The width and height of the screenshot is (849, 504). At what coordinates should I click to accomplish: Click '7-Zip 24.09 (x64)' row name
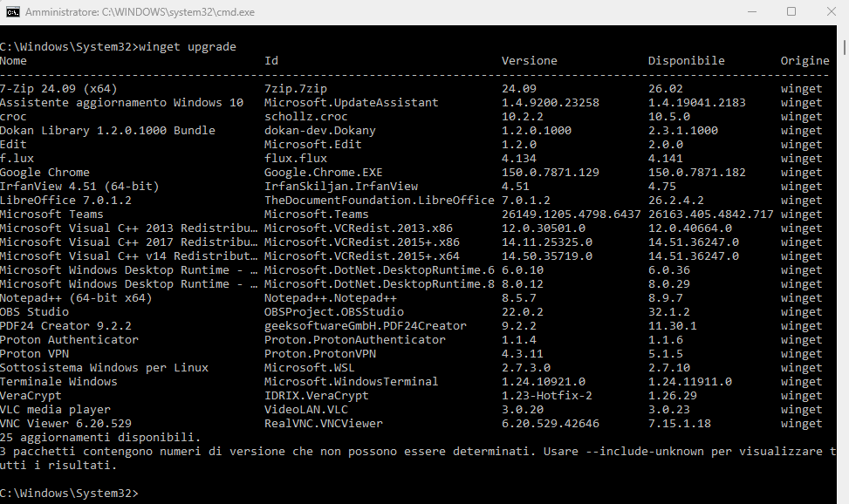(x=58, y=88)
